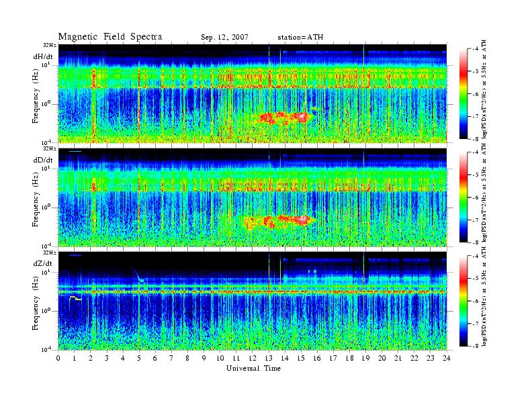Click the "32Hz" label of the dH/dt panel
532x411 pixels.
pyautogui.click(x=50, y=46)
